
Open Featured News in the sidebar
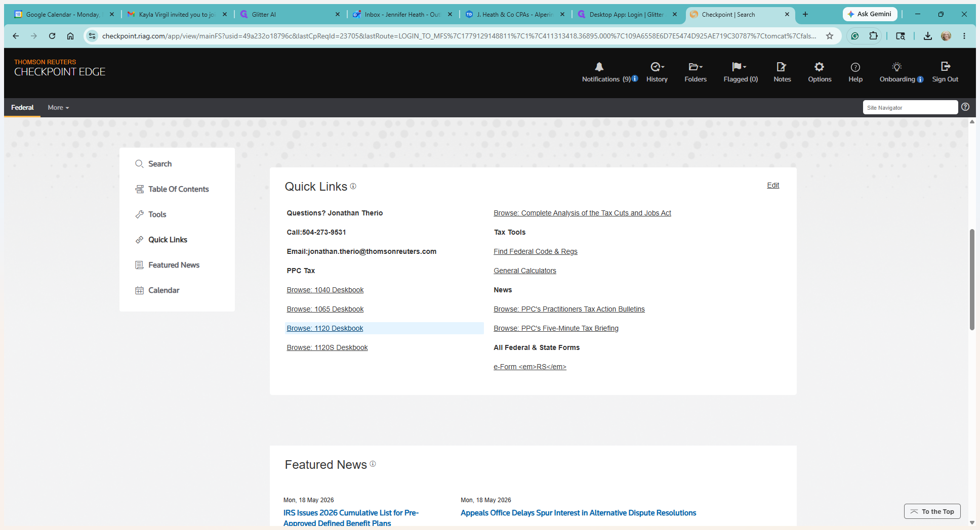point(168,265)
